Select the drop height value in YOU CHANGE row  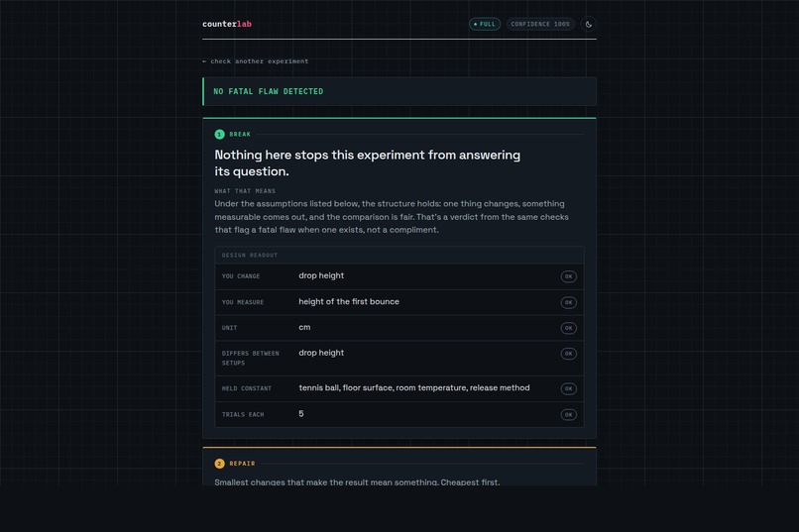321,275
